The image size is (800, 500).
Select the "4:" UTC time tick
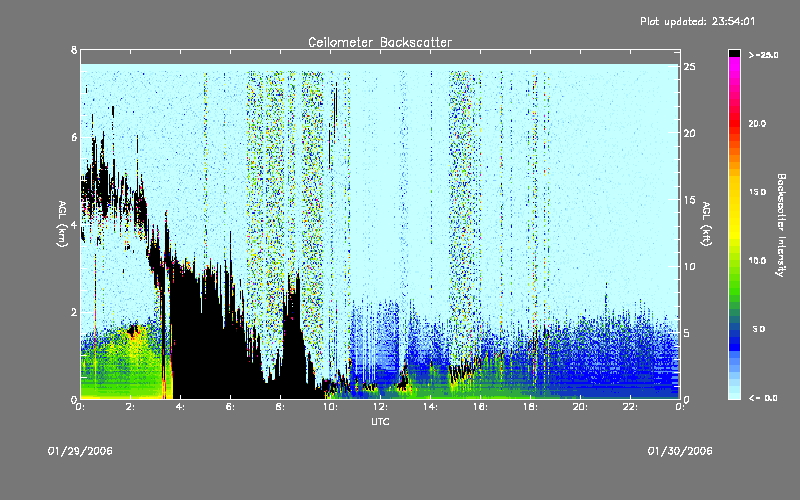coord(181,407)
